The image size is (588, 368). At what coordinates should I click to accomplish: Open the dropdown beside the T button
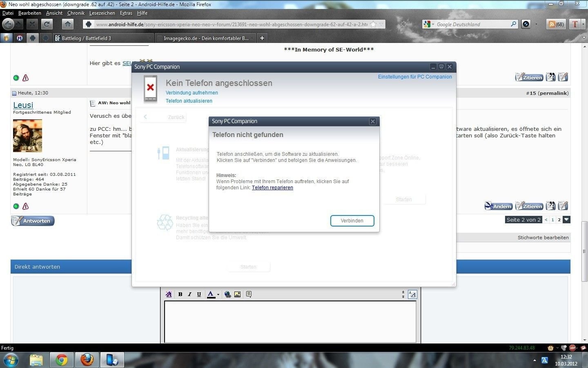click(583, 24)
